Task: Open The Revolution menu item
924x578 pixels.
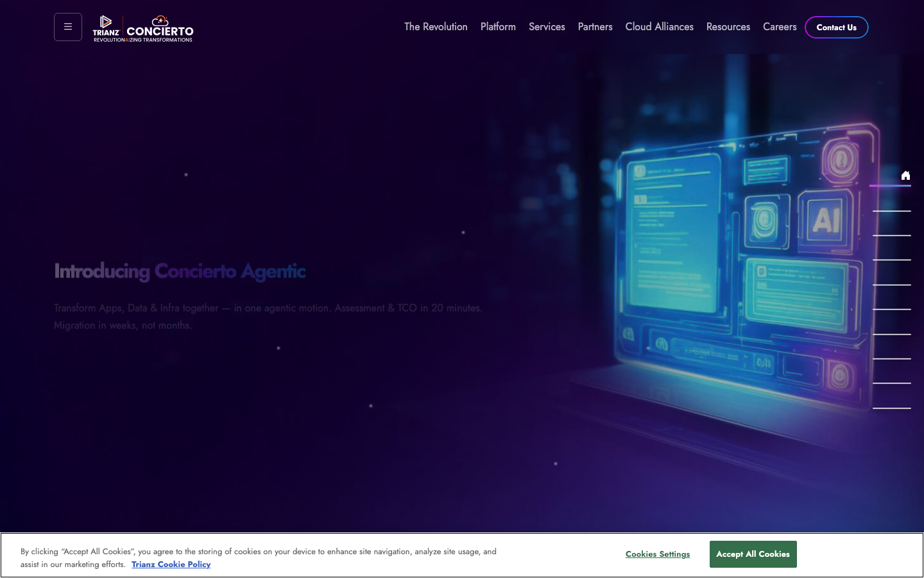Action: tap(436, 27)
